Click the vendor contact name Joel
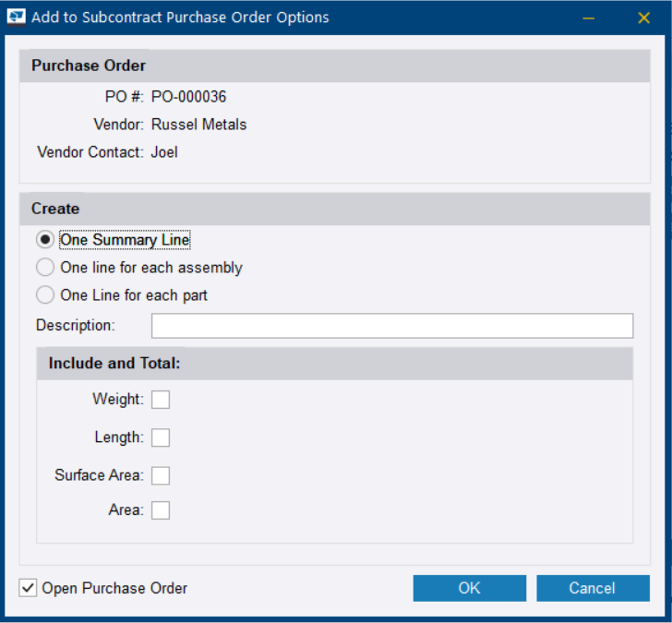Image resolution: width=672 pixels, height=623 pixels. point(164,152)
